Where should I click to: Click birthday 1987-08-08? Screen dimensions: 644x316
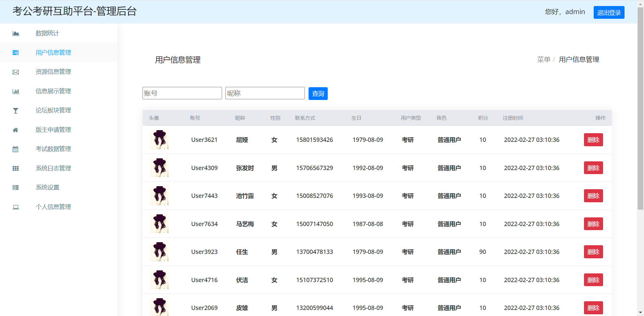click(x=368, y=224)
